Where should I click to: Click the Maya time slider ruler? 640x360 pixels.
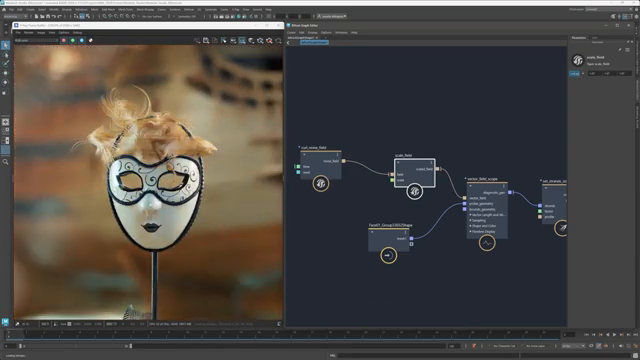coord(282,335)
